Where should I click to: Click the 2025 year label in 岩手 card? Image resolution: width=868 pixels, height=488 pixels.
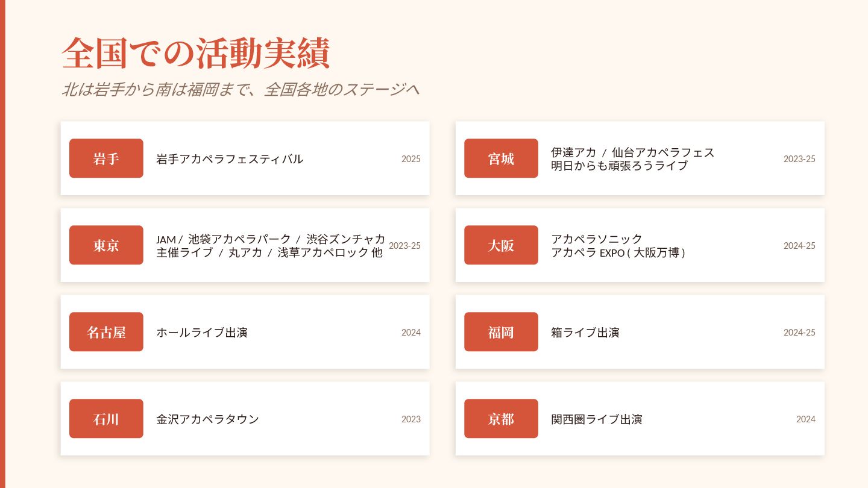pyautogui.click(x=411, y=159)
